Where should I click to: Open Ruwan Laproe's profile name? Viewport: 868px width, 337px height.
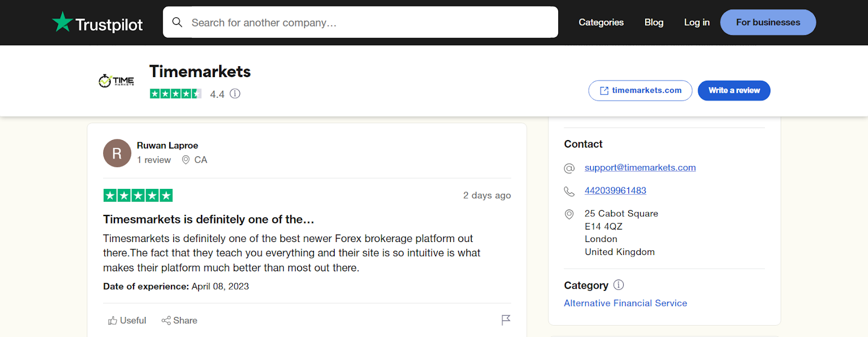(167, 145)
